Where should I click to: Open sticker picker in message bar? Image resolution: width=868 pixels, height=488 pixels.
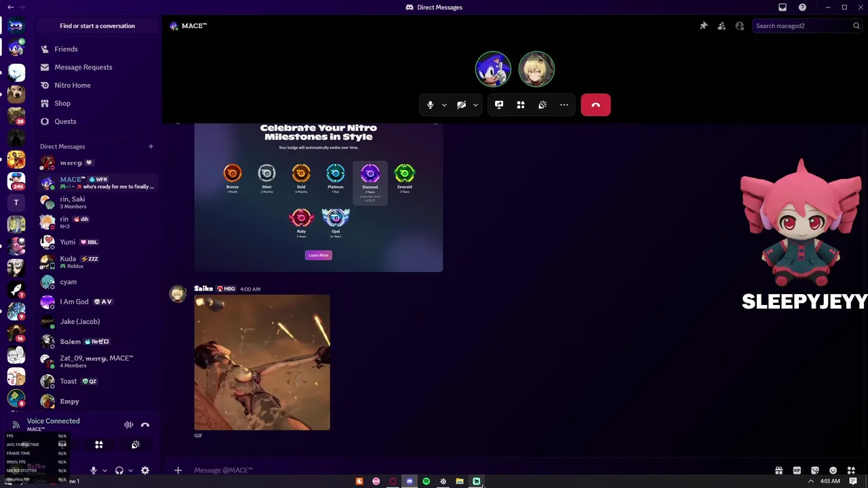pyautogui.click(x=815, y=470)
